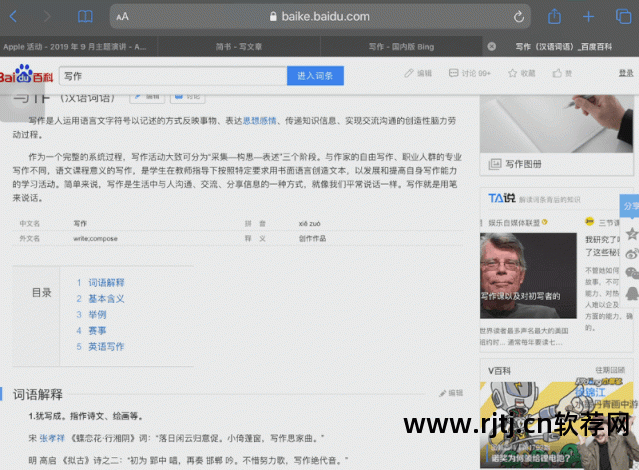Close the 写作 百度百科 tab

click(x=492, y=46)
